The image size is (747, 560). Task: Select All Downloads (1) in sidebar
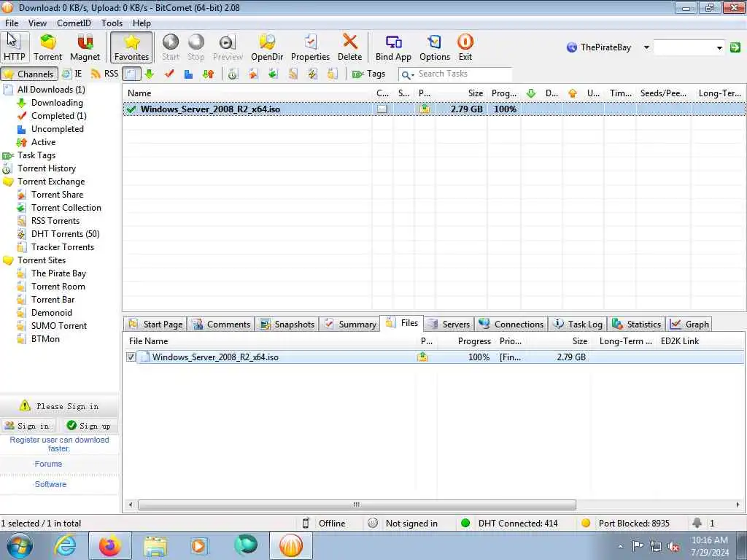tap(51, 90)
